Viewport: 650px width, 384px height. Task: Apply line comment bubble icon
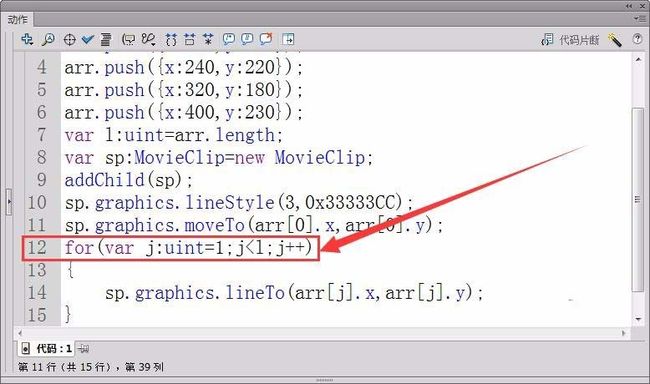(x=247, y=39)
